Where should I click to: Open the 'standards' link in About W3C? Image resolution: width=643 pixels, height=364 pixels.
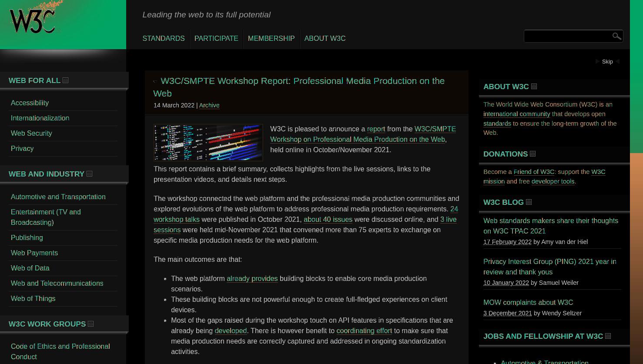(x=497, y=124)
